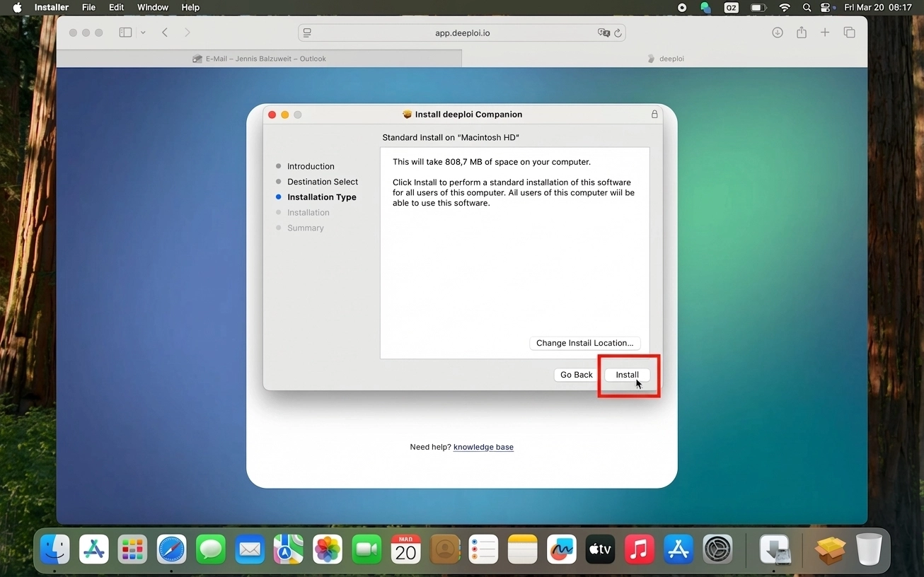Launch Music from the Dock

click(x=639, y=549)
